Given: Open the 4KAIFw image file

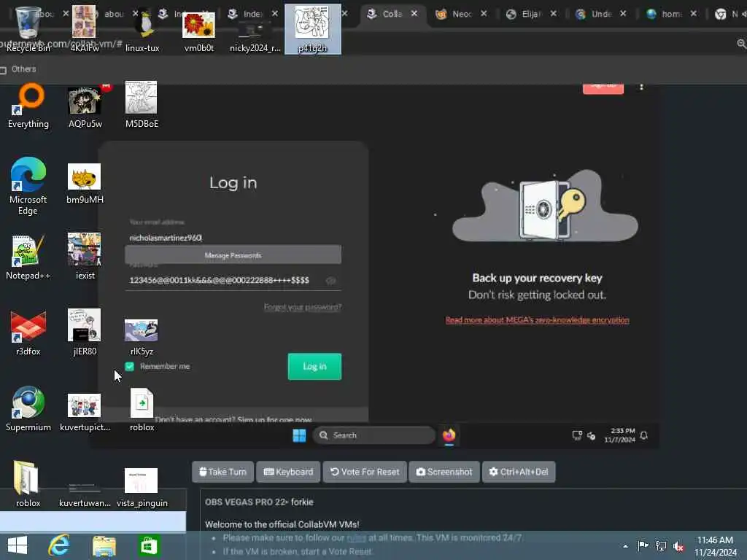Looking at the screenshot, I should click(x=85, y=28).
